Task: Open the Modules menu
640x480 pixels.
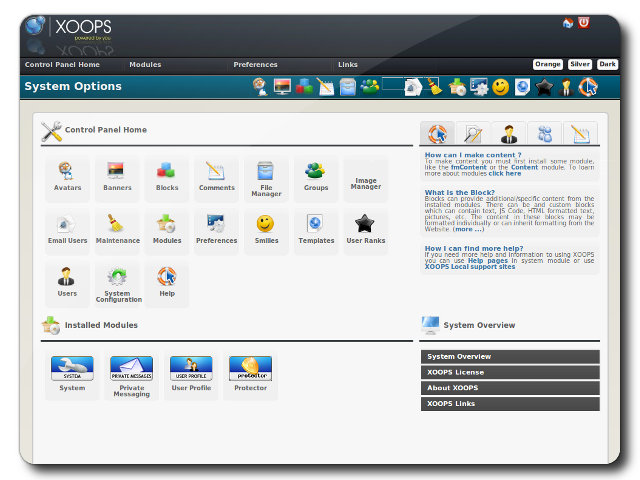Action: click(x=145, y=64)
